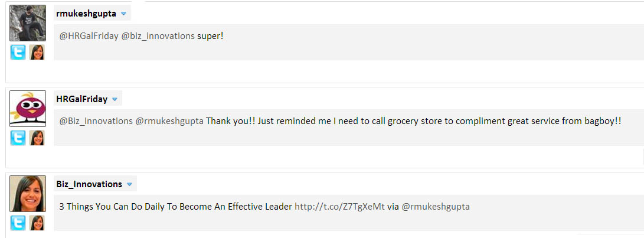Open rmukeshgupta's profile picture
The height and width of the screenshot is (238, 644).
[28, 23]
